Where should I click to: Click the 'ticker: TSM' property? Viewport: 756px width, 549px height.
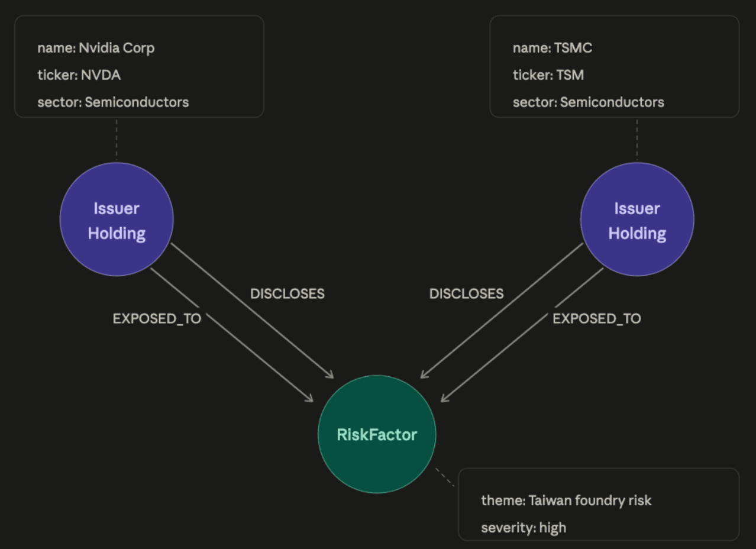(x=548, y=75)
